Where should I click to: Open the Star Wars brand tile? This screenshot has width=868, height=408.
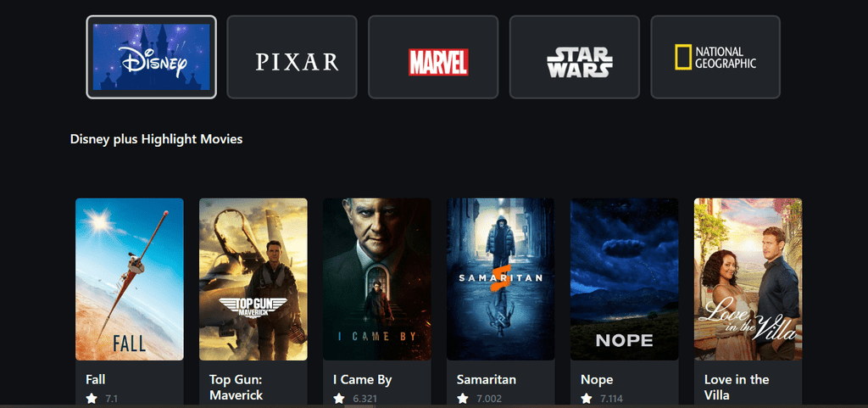click(575, 57)
